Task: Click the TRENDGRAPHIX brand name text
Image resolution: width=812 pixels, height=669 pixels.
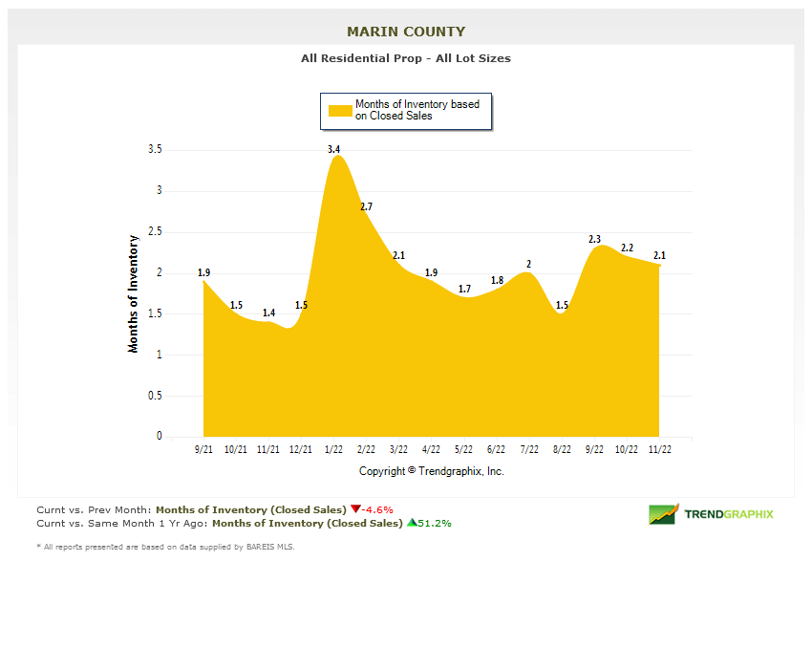Action: [x=728, y=514]
